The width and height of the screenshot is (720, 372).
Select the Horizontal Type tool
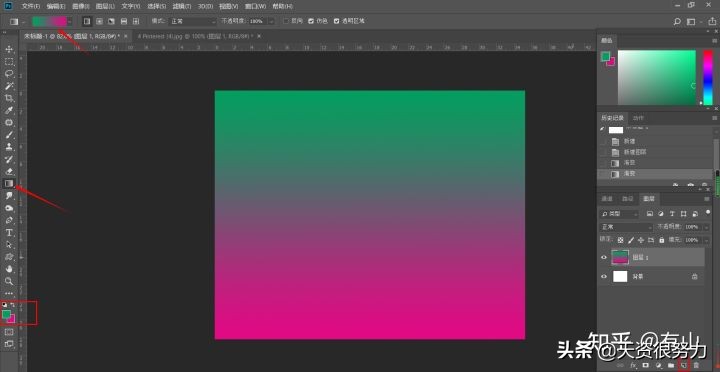[x=9, y=233]
